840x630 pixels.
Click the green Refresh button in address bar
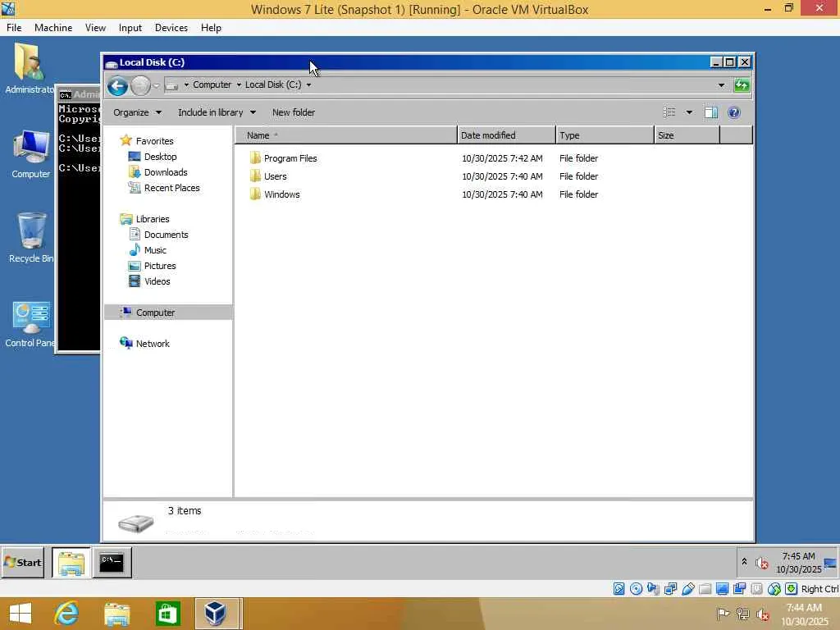742,85
